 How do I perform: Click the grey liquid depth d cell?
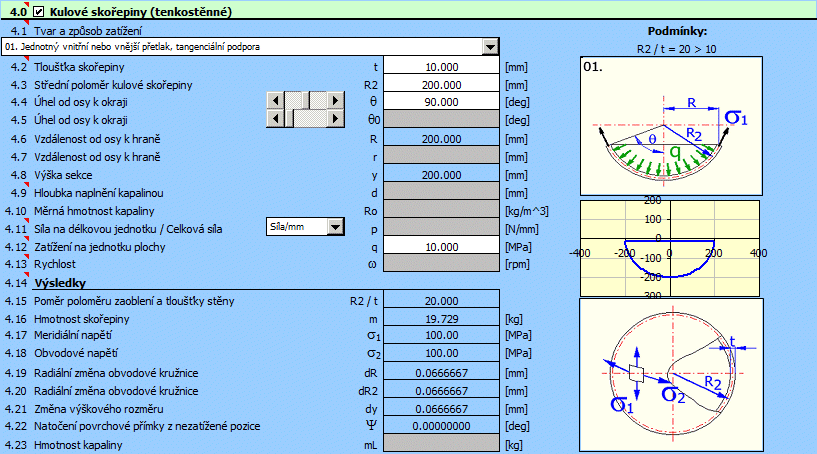click(441, 192)
